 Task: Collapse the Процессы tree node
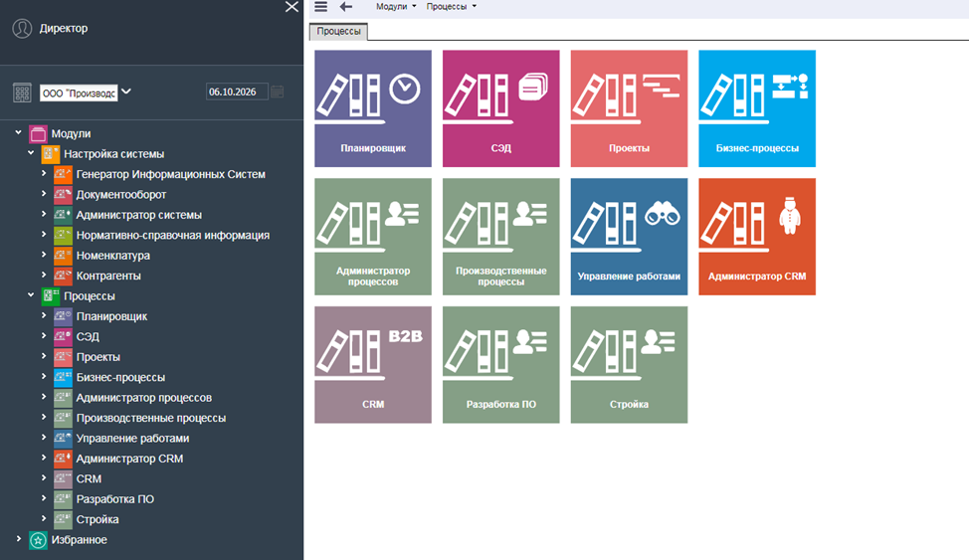pos(31,294)
